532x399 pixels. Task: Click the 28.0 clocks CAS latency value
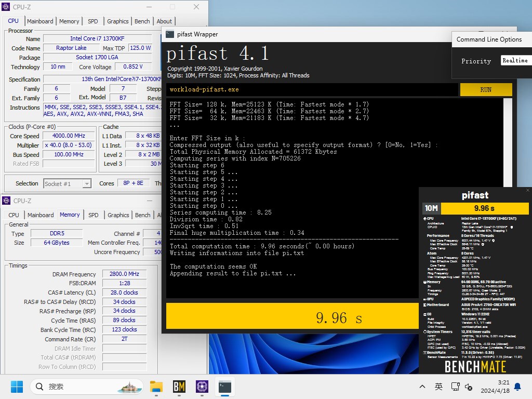coord(124,292)
